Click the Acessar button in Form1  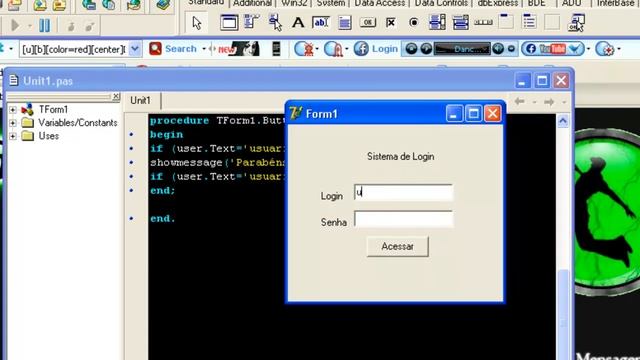pyautogui.click(x=398, y=247)
